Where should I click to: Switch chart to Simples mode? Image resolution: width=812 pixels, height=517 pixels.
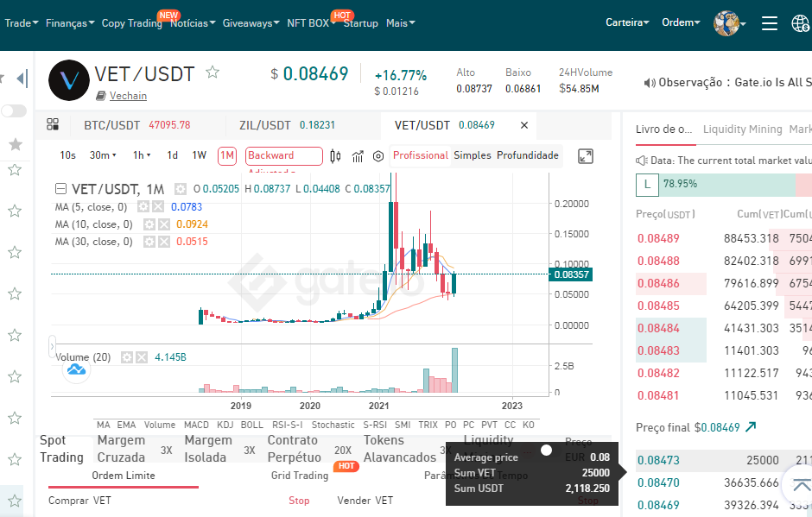[x=473, y=155]
